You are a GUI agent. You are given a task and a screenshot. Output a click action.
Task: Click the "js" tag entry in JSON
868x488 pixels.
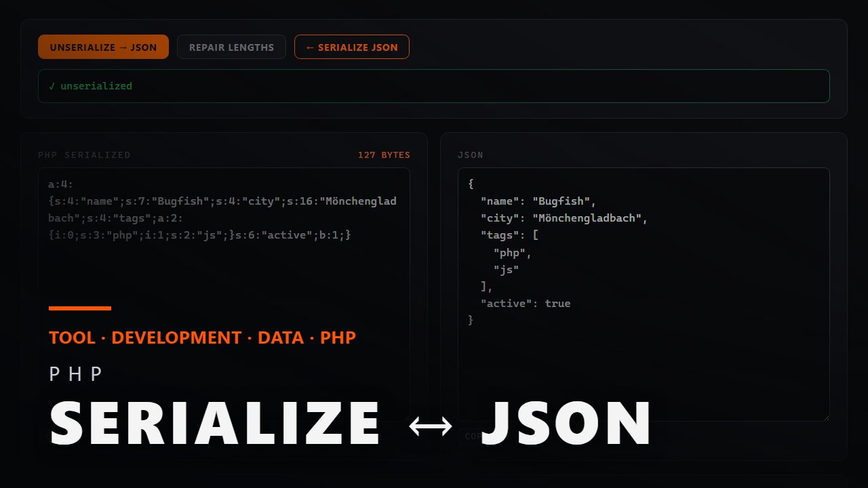pyautogui.click(x=506, y=269)
